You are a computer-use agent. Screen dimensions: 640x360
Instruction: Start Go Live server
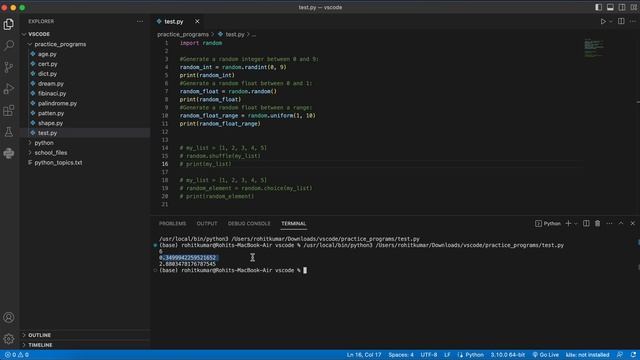click(546, 355)
